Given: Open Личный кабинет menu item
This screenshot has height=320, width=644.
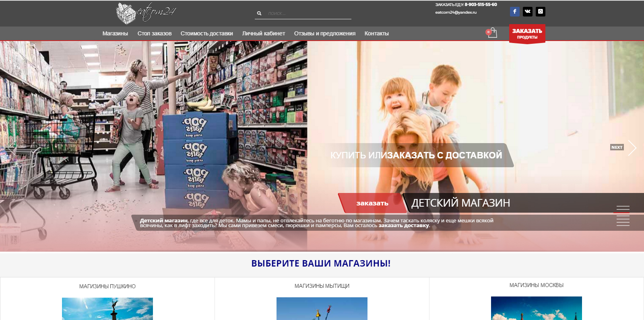Looking at the screenshot, I should (264, 33).
